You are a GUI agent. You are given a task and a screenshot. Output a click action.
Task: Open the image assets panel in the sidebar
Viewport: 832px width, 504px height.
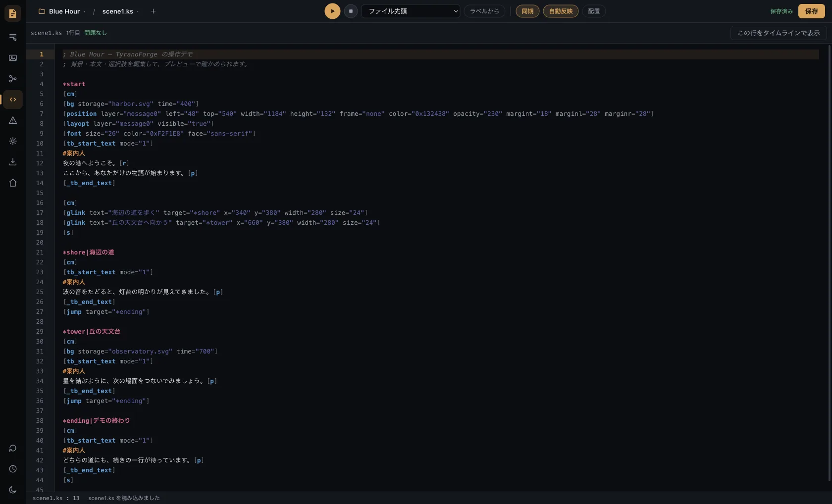[13, 58]
